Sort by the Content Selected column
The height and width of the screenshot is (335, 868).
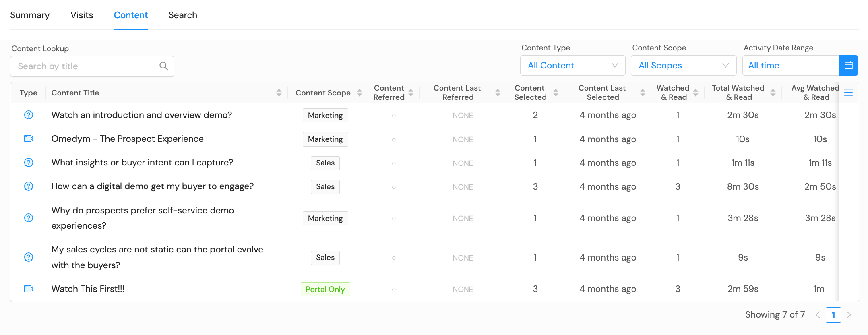click(x=556, y=93)
